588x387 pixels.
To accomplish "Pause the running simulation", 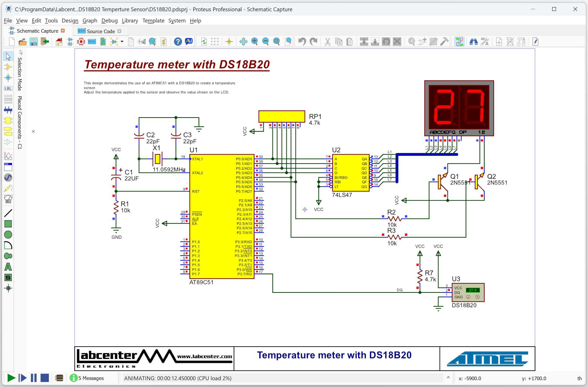I will click(34, 378).
